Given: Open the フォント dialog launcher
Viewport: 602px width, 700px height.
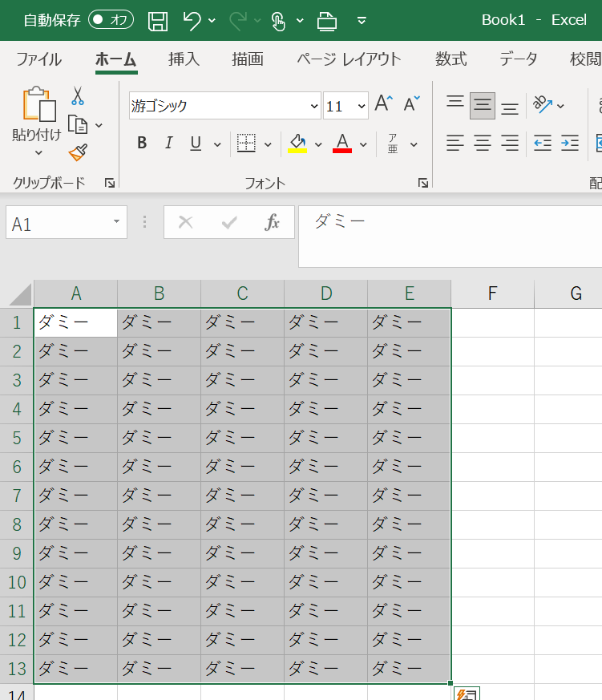Looking at the screenshot, I should (423, 184).
